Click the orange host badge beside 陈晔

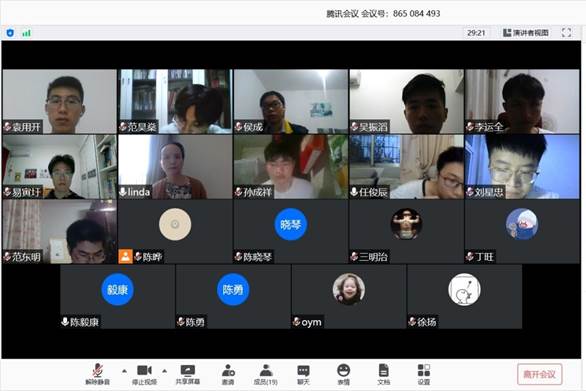(126, 256)
